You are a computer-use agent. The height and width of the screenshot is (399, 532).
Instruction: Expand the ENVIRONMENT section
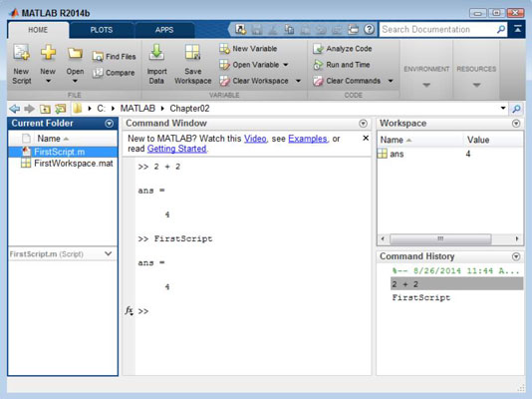[426, 85]
